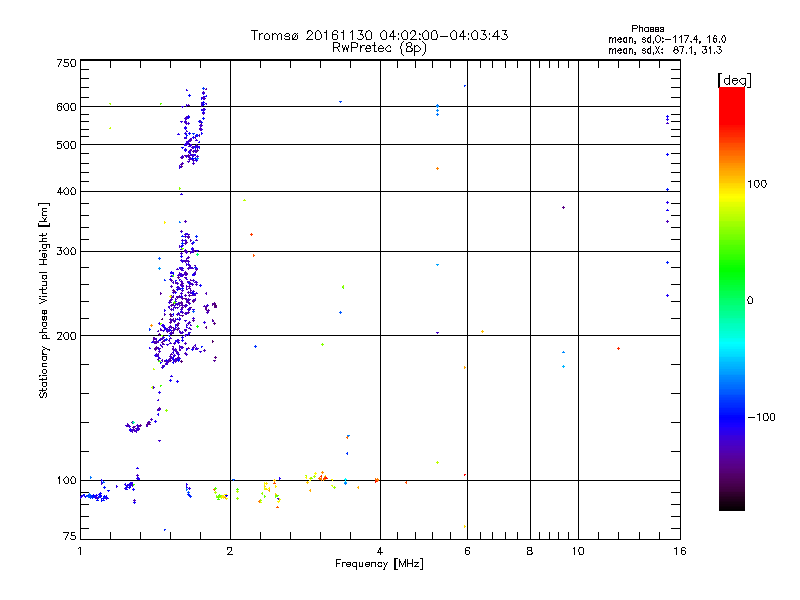Click the '300' y-axis tick label
Viewport: 800px width, 600px height.
(x=66, y=251)
